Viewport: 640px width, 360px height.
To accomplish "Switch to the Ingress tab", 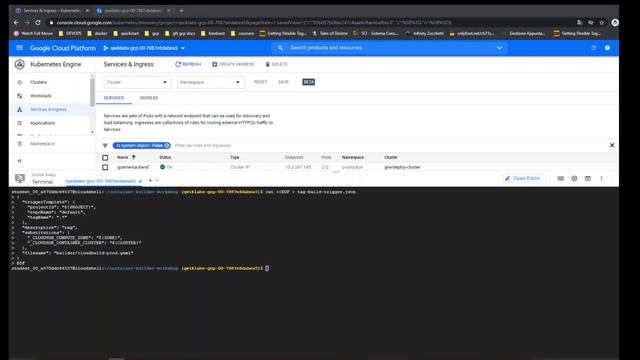I will tap(149, 98).
